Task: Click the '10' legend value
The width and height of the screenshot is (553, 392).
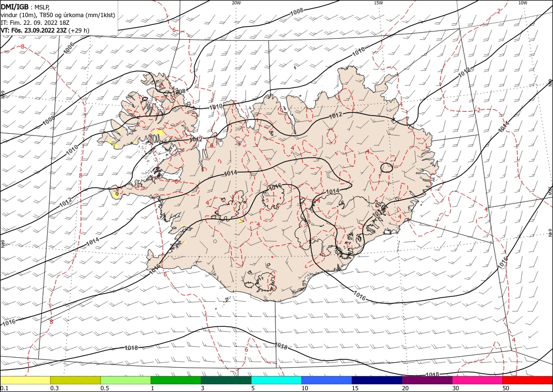Action: point(305,388)
